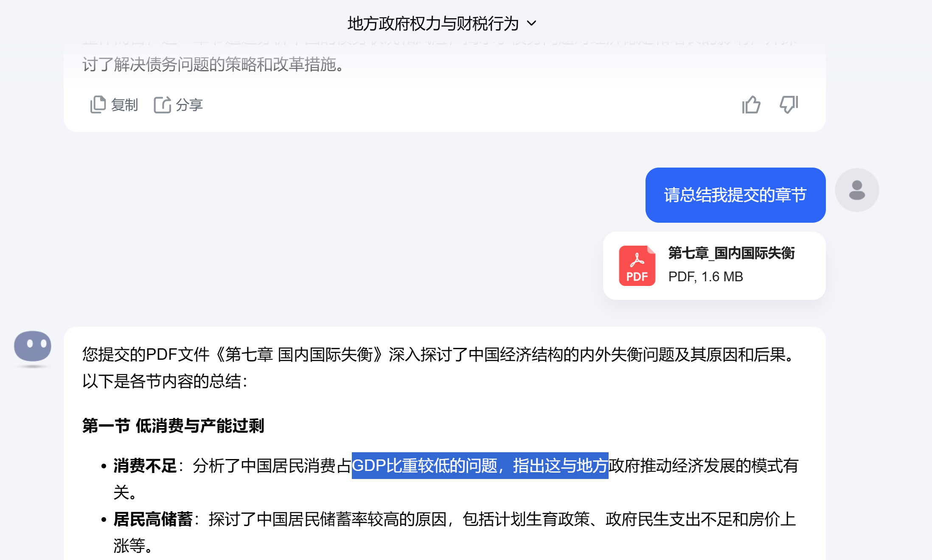Click the PDF, 1.6 MB file size text
932x560 pixels.
click(706, 277)
